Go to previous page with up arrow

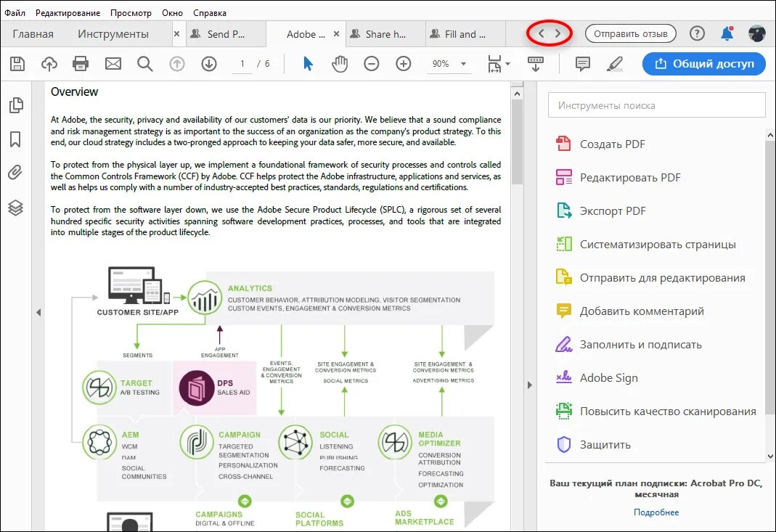(x=176, y=63)
